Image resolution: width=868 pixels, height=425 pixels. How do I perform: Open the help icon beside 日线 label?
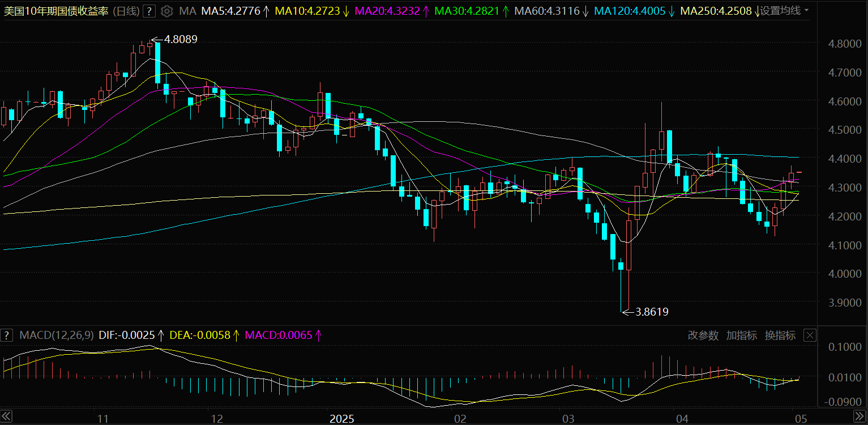(x=149, y=11)
